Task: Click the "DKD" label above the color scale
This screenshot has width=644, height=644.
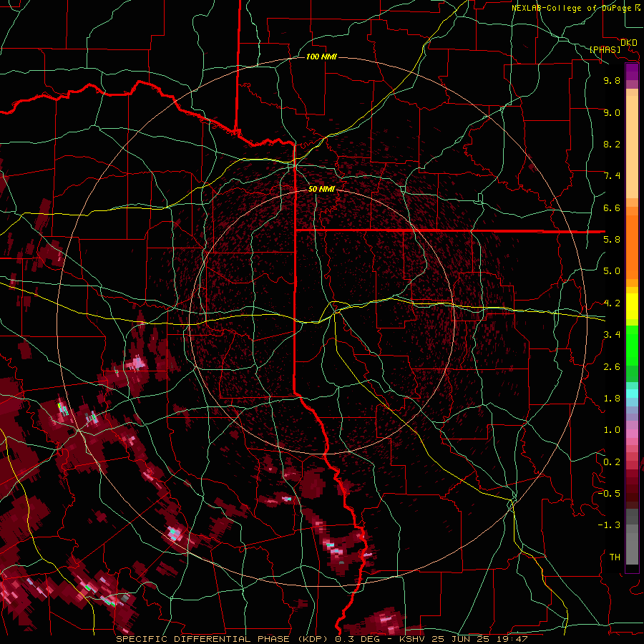Action: (x=628, y=43)
